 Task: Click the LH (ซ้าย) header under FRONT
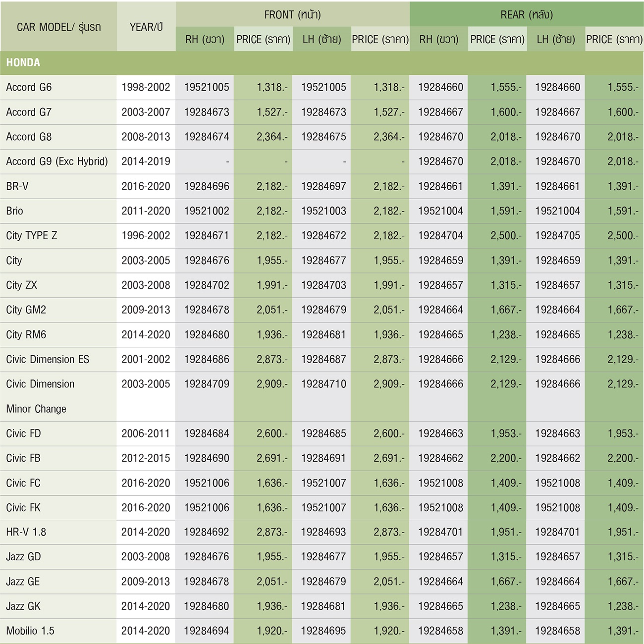tap(322, 39)
